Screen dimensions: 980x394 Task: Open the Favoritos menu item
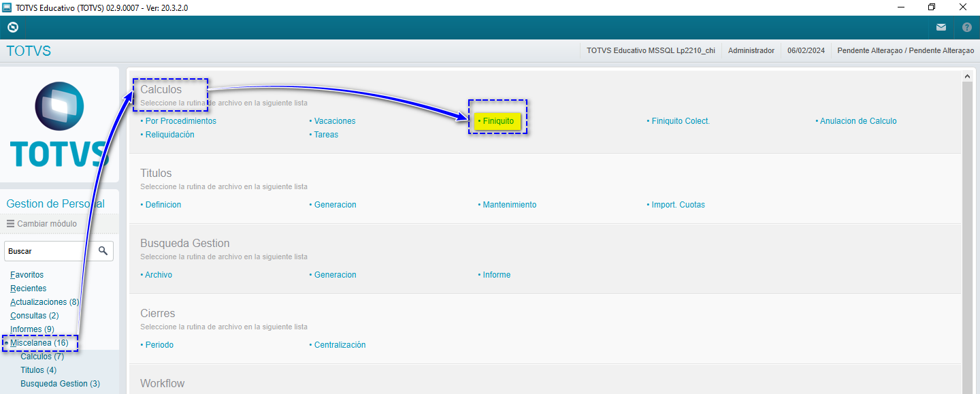(x=27, y=275)
